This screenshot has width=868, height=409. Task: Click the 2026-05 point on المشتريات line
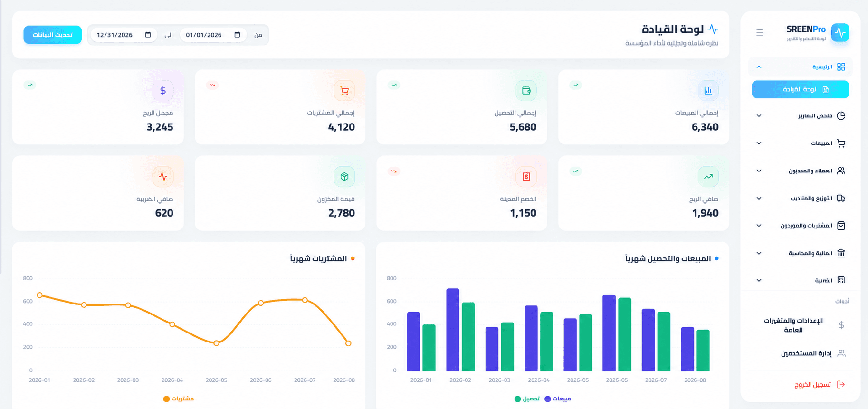tap(216, 343)
